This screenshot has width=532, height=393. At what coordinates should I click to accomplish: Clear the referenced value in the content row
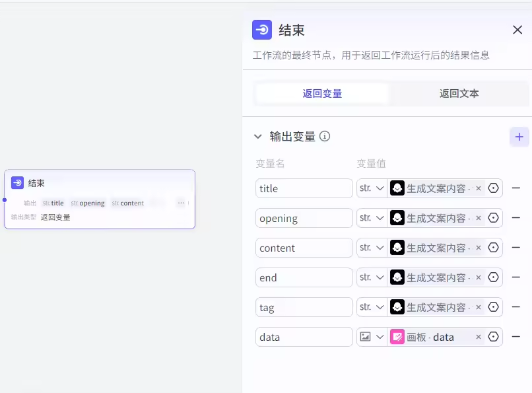click(x=479, y=248)
